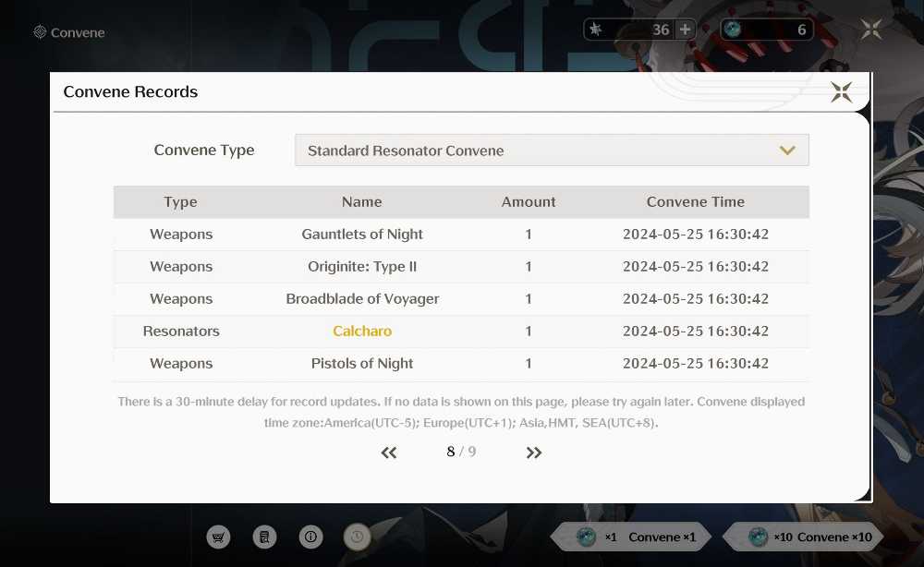Click the Amount column header
Screen dimensions: 924x567
click(x=528, y=202)
